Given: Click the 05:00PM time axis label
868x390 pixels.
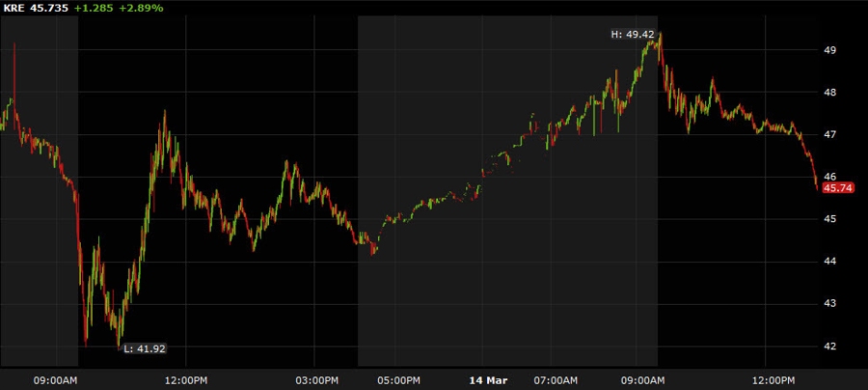Looking at the screenshot, I should 398,380.
